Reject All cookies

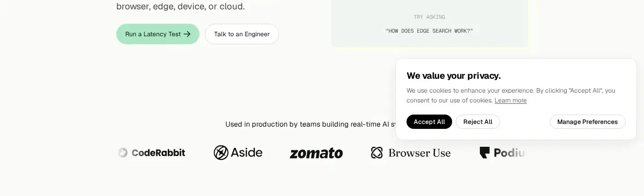(478, 122)
